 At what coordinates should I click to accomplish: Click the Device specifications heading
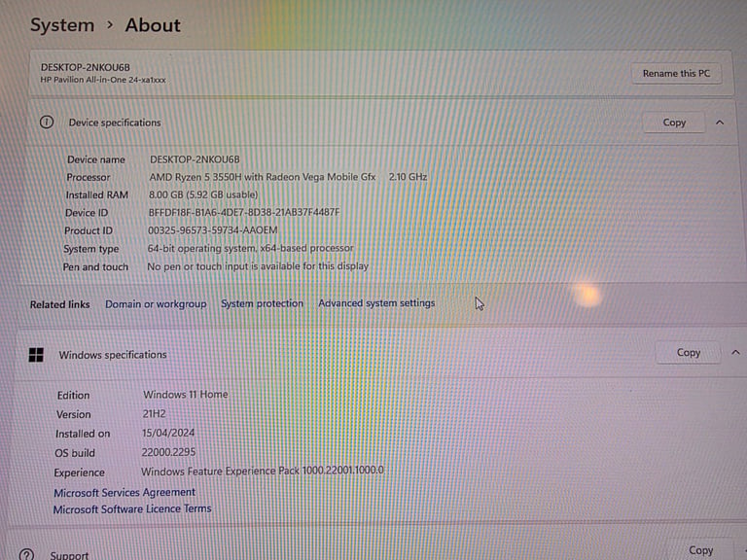tap(115, 122)
